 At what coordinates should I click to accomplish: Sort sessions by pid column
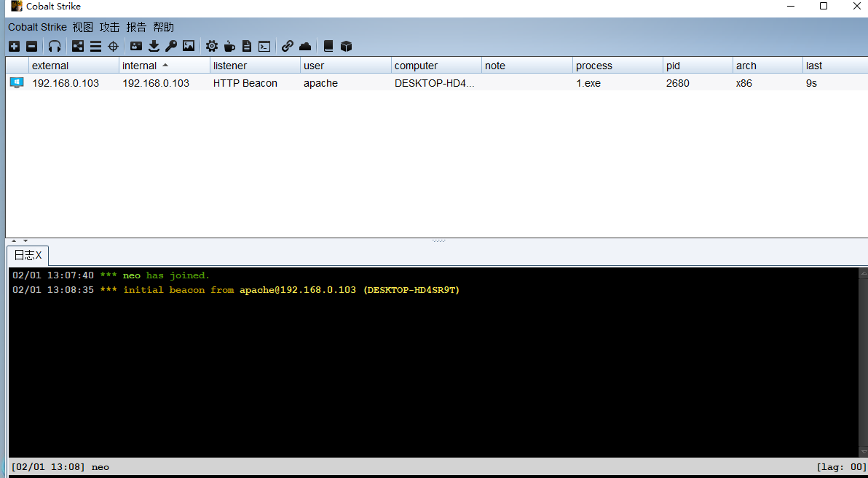click(x=698, y=66)
